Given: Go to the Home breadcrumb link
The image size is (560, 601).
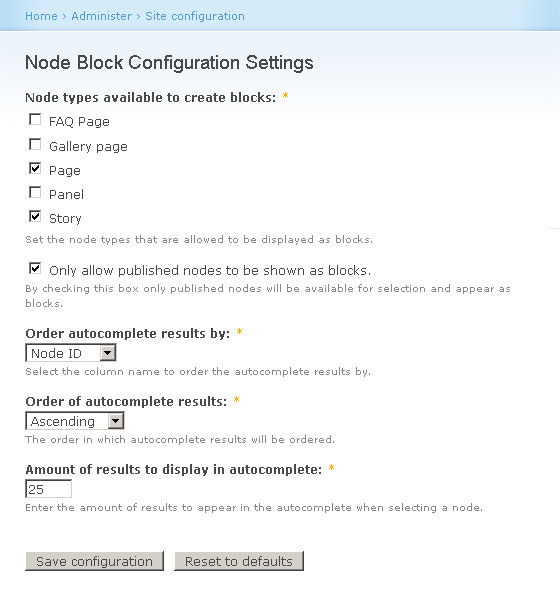Looking at the screenshot, I should point(41,16).
